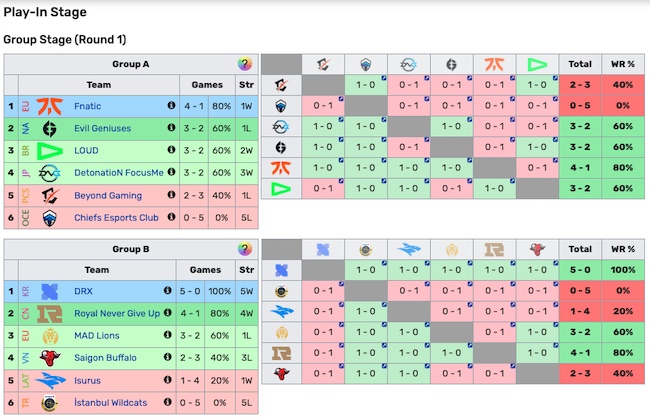
Task: Show the info popup beside Evil Geniuses
Action: click(x=170, y=128)
